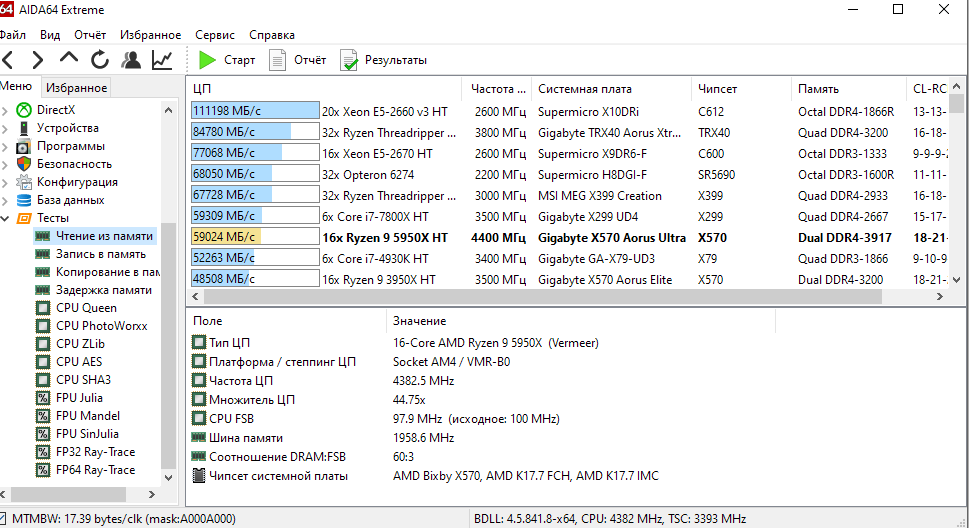
Task: Expand the DirectX tree node
Action: pyautogui.click(x=5, y=111)
